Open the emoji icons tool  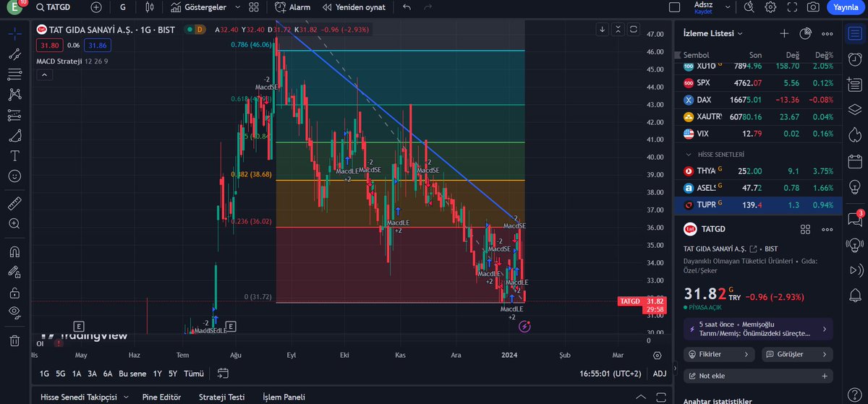point(14,176)
